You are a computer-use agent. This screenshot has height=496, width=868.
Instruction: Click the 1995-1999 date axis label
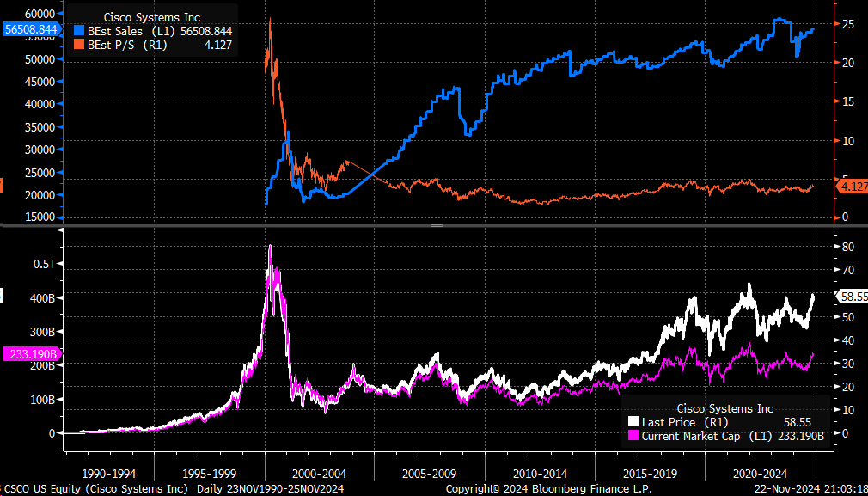[208, 474]
